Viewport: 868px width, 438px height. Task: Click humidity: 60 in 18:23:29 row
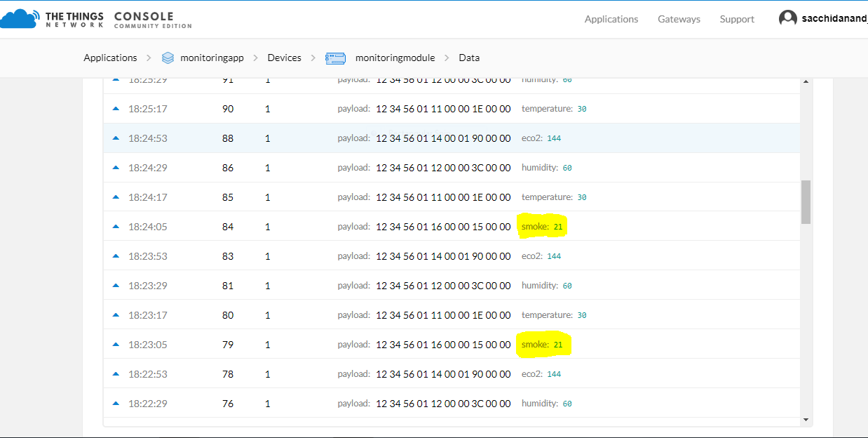(x=547, y=286)
